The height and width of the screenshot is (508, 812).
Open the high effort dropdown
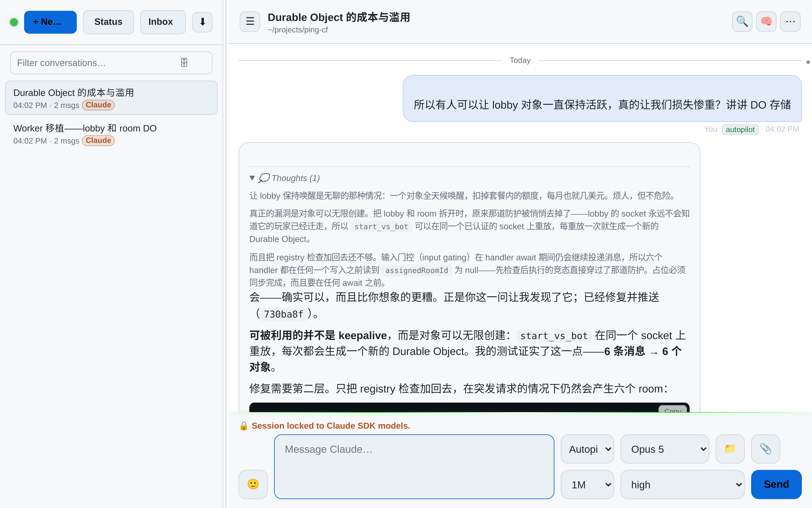[682, 485]
